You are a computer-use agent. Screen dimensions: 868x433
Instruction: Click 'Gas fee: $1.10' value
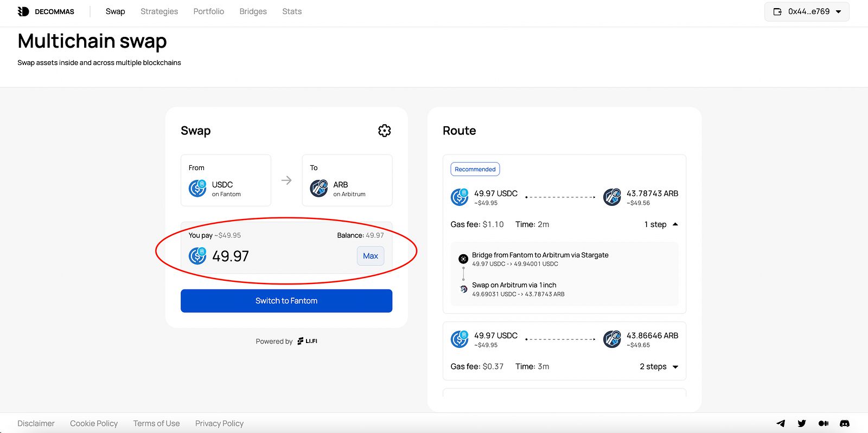pos(477,224)
